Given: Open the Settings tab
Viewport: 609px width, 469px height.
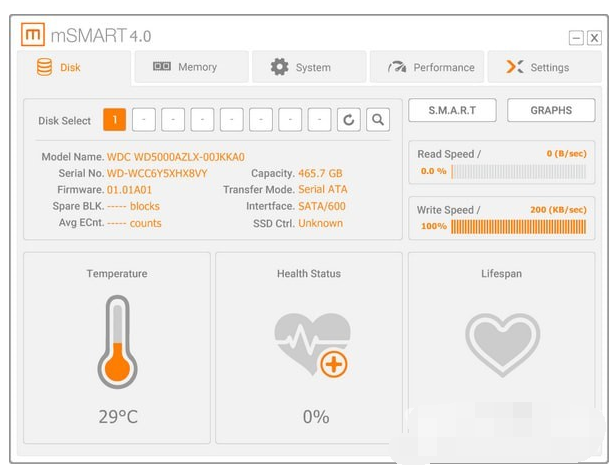Looking at the screenshot, I should (x=544, y=67).
